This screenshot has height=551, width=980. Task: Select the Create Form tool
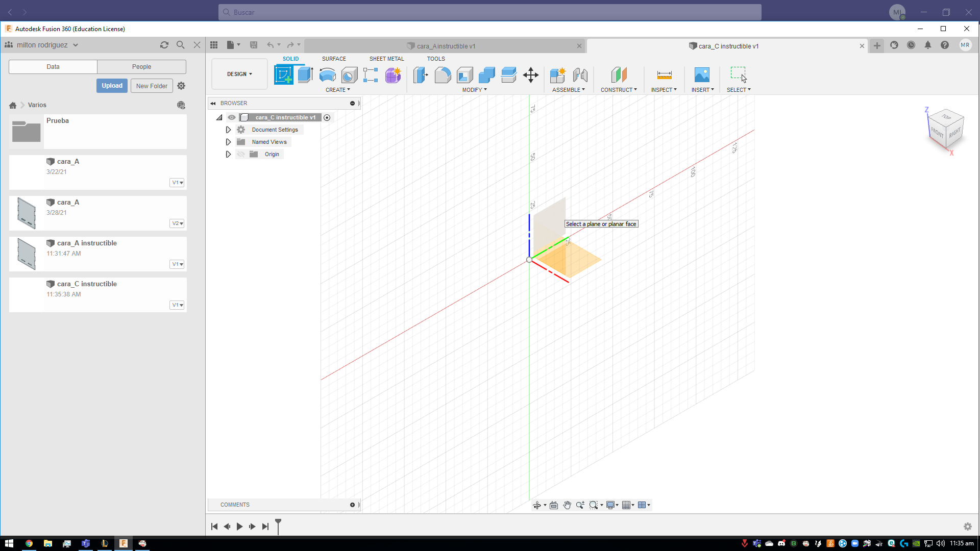click(x=393, y=75)
